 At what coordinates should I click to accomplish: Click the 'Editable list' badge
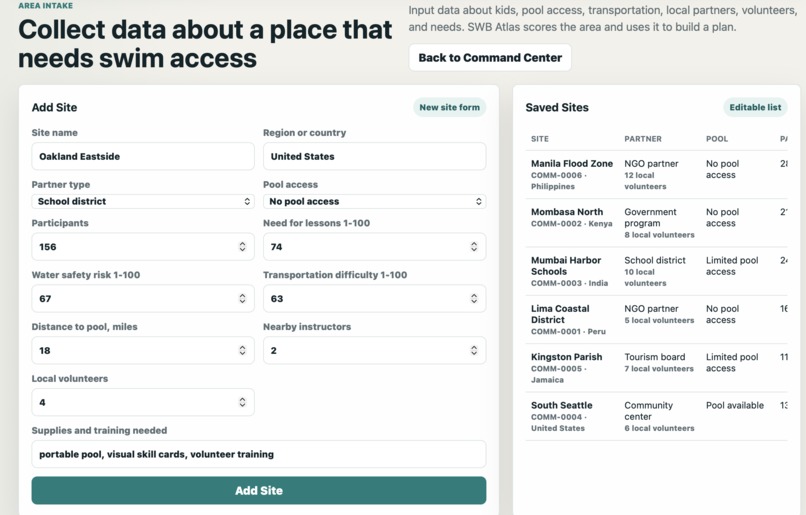click(x=755, y=107)
